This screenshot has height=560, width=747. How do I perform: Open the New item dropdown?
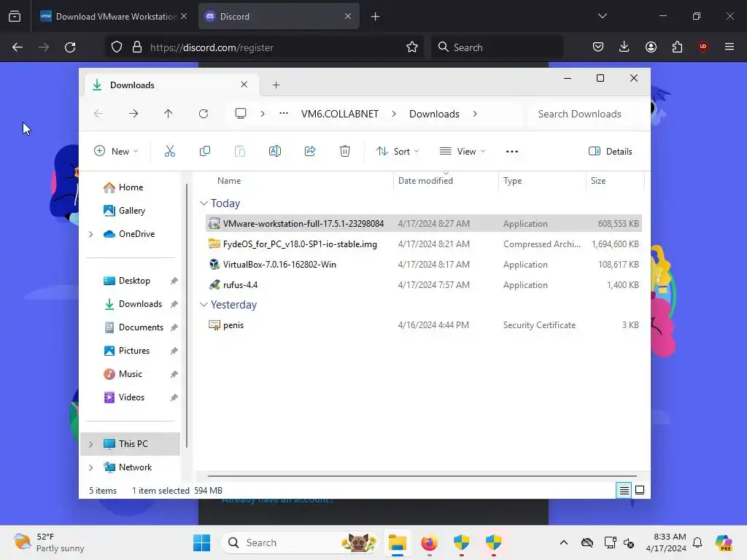pyautogui.click(x=116, y=152)
